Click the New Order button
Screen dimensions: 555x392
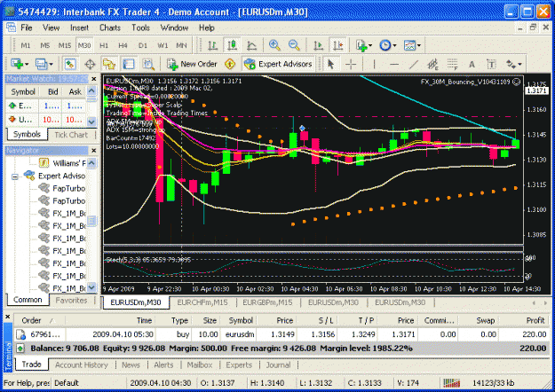tap(192, 64)
